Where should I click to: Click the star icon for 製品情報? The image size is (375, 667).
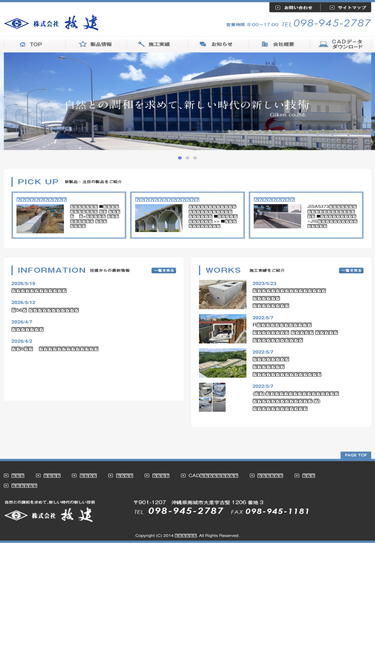click(82, 44)
